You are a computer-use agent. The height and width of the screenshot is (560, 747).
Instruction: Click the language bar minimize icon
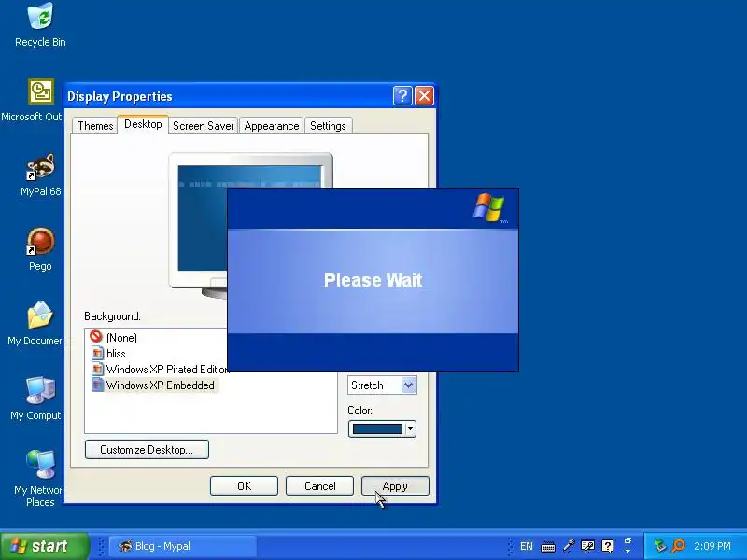pos(627,540)
